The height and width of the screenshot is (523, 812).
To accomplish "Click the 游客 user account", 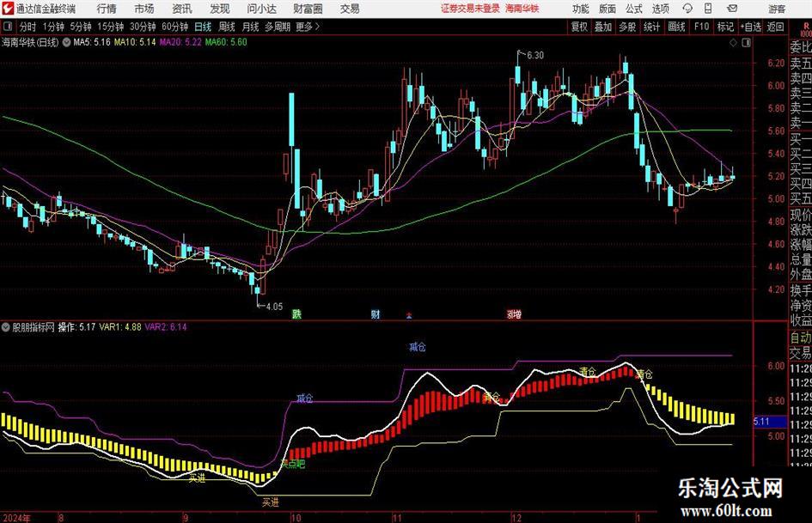I will [776, 9].
